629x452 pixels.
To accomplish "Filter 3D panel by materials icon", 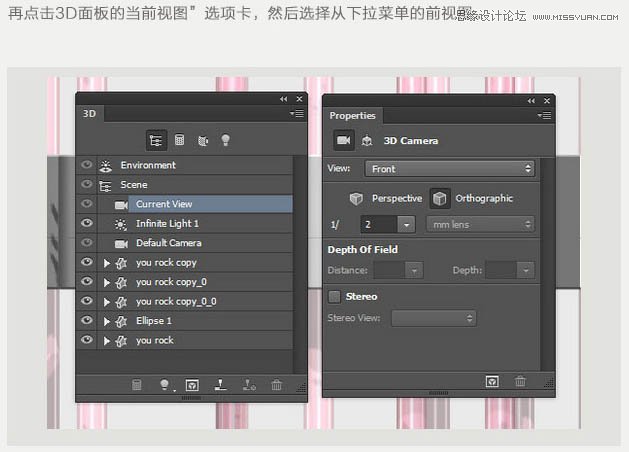I will click(203, 140).
